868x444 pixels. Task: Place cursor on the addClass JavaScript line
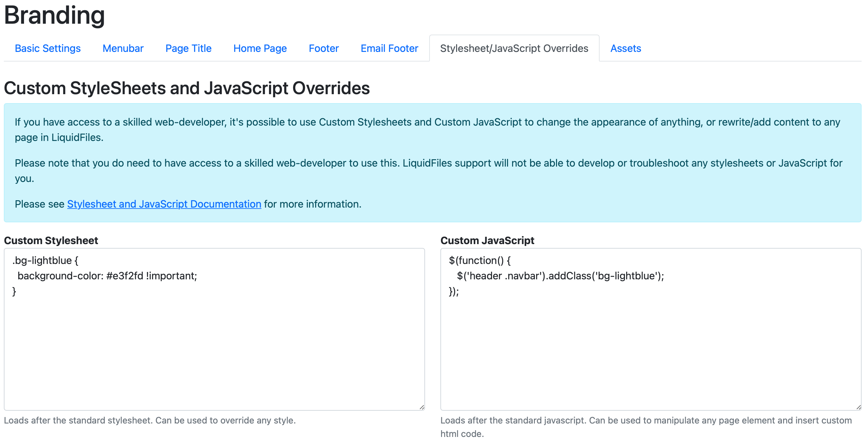[560, 276]
